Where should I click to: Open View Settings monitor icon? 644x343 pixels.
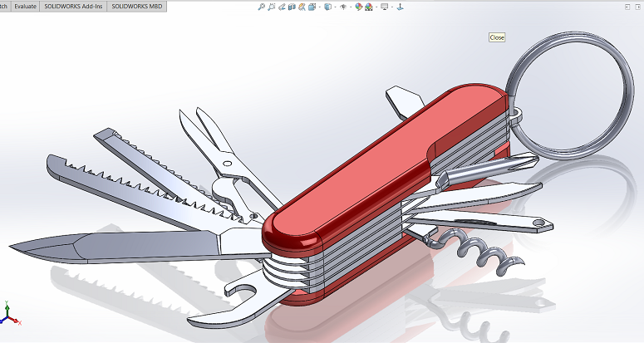coord(385,7)
